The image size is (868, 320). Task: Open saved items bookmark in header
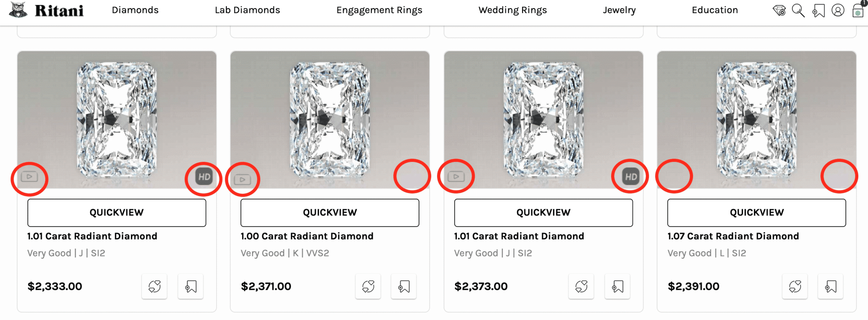pos(818,11)
